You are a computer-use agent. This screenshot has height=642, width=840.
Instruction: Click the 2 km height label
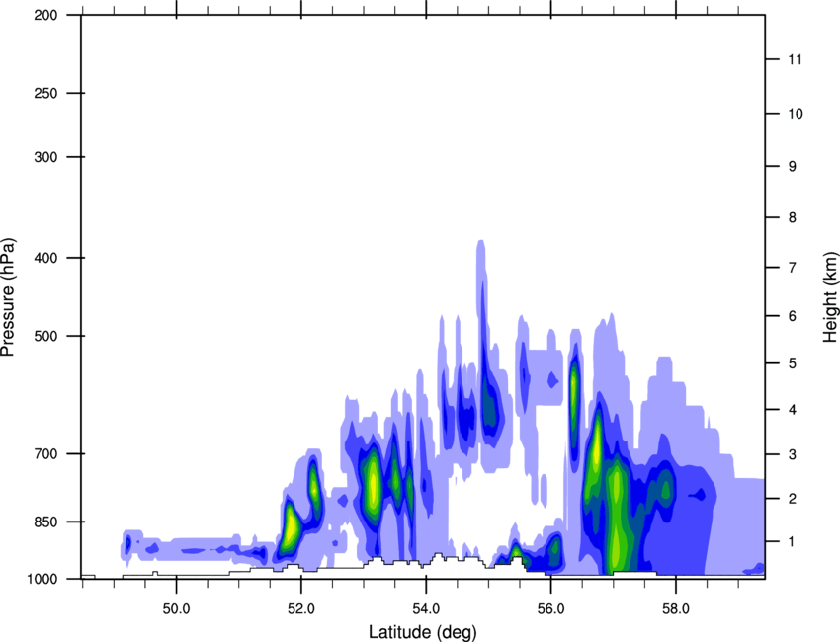(x=793, y=499)
